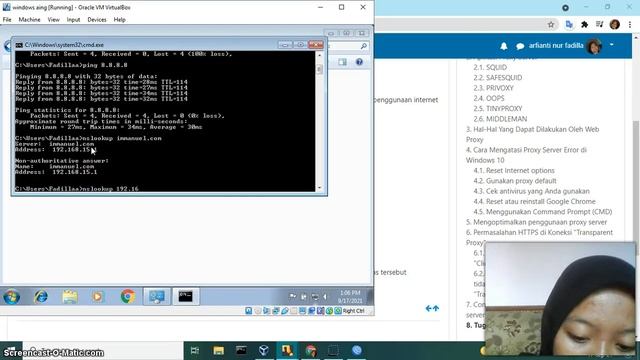Open the Devices menu in VirtualBox
The image size is (640, 360).
point(97,20)
